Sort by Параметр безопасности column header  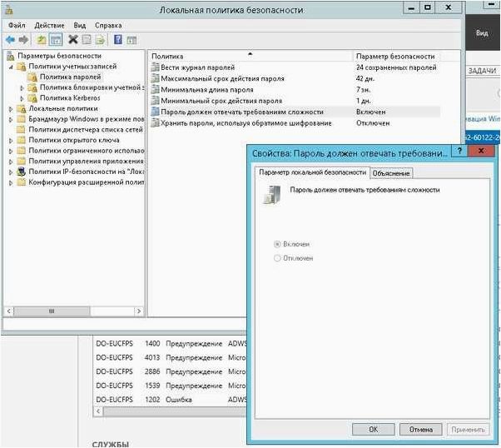(x=395, y=56)
